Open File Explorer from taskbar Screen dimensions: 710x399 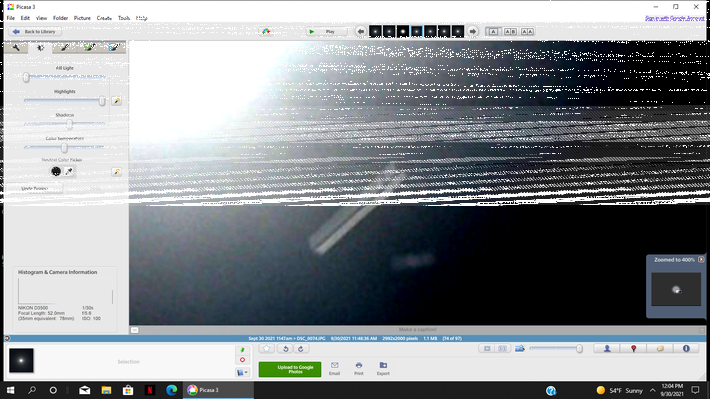click(x=106, y=390)
